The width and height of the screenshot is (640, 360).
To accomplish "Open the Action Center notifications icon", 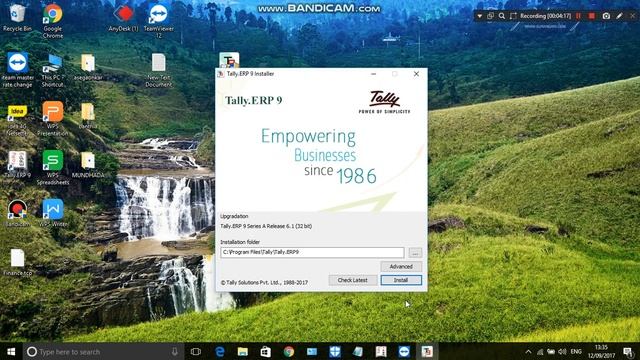I will [629, 351].
